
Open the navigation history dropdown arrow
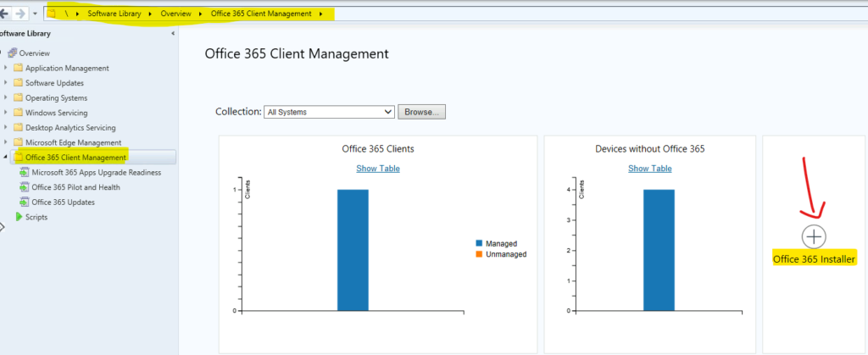[35, 14]
